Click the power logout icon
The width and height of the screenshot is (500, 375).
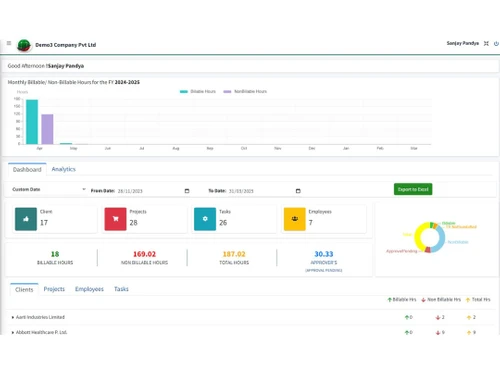(x=496, y=43)
